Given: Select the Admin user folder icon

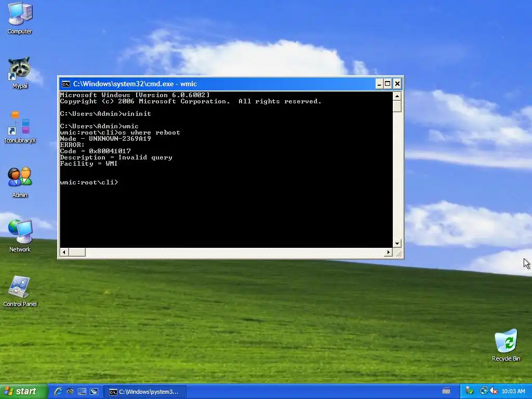Looking at the screenshot, I should point(20,182).
